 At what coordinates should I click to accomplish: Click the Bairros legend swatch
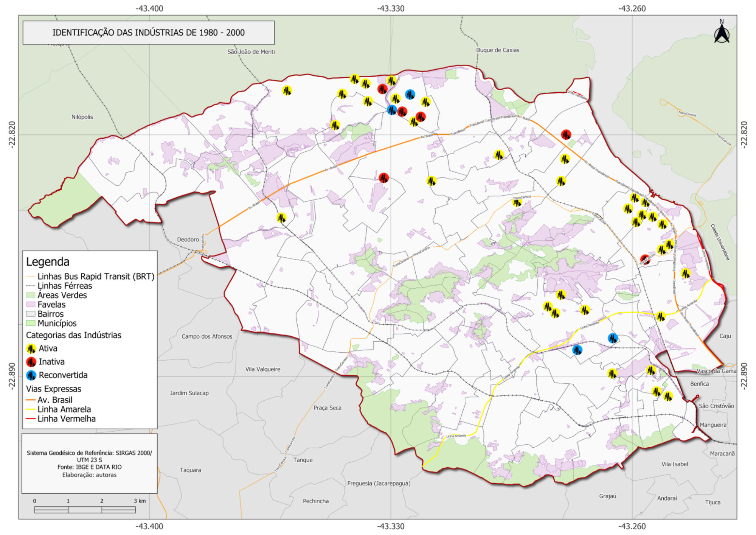click(x=31, y=314)
